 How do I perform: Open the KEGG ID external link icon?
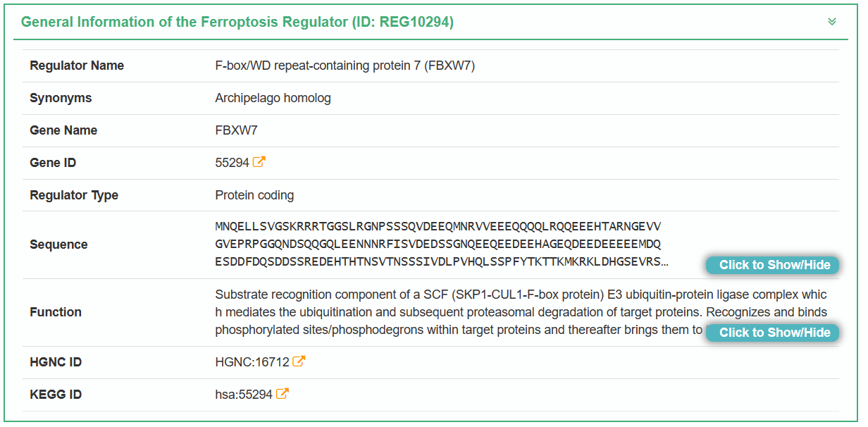click(282, 394)
